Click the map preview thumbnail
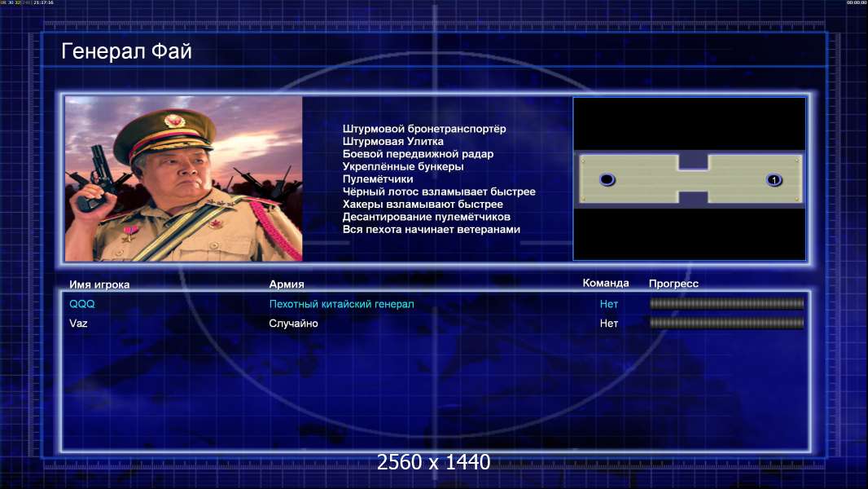 (689, 178)
